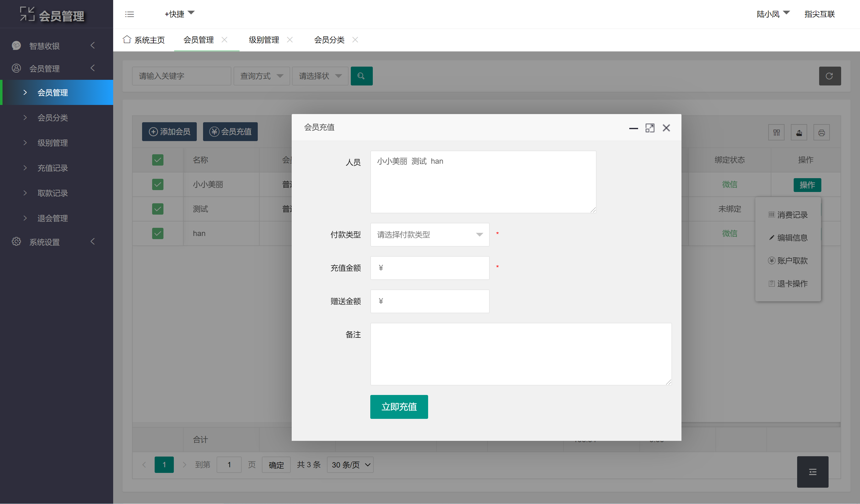The height and width of the screenshot is (504, 860).
Task: Open the 请选择付款类型 dropdown
Action: coord(430,234)
